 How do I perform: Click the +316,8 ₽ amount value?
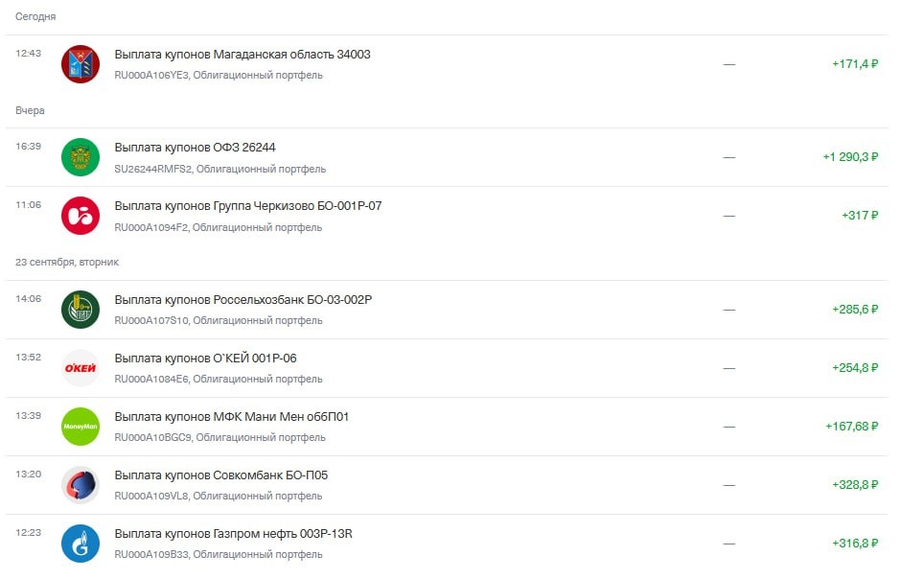855,544
